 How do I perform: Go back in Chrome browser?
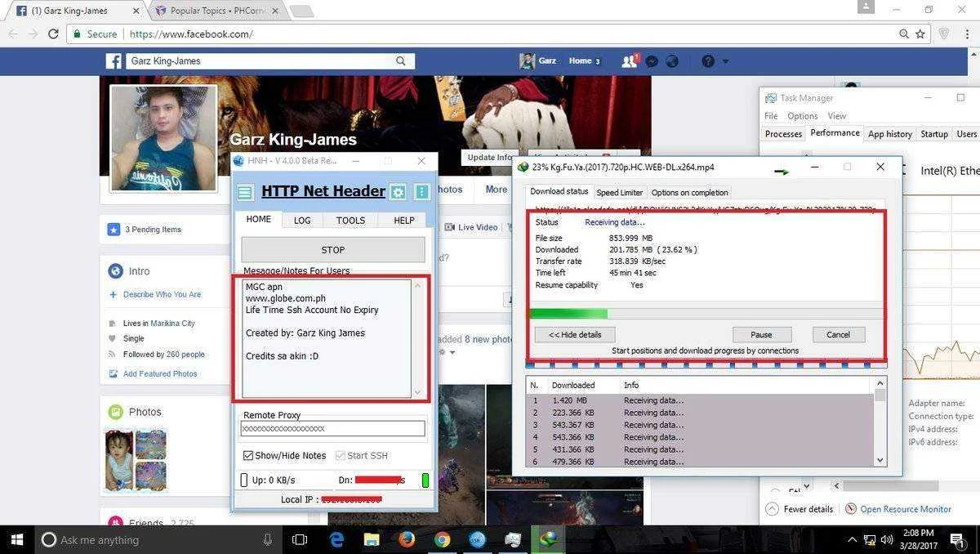pyautogui.click(x=11, y=34)
